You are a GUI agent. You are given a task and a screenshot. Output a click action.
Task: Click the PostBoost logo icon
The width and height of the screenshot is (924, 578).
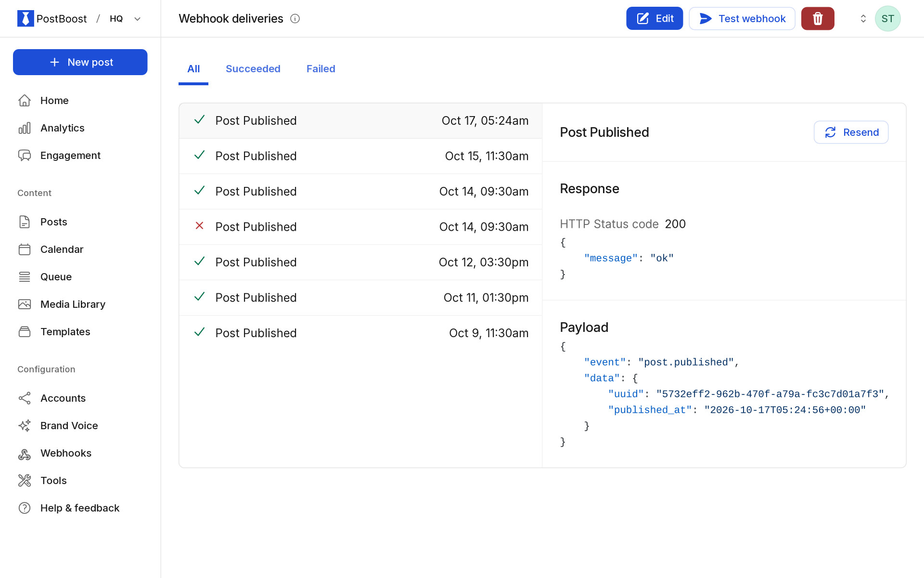click(26, 18)
